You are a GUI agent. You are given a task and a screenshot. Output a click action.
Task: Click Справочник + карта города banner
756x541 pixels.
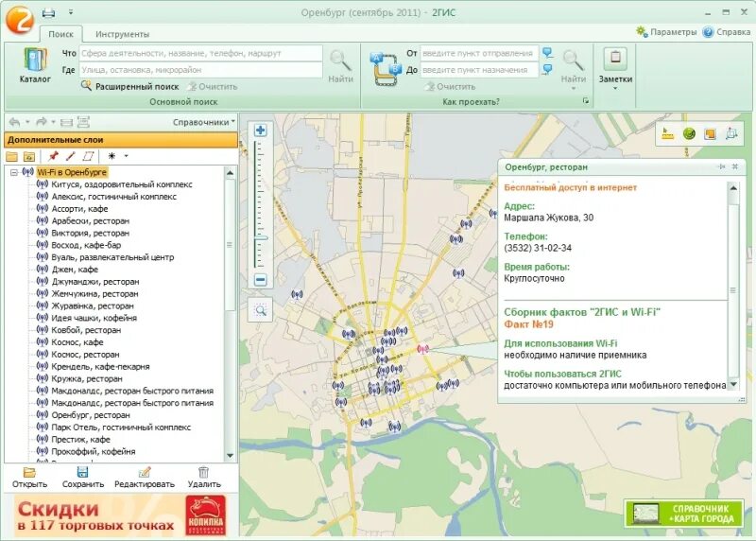click(x=683, y=514)
